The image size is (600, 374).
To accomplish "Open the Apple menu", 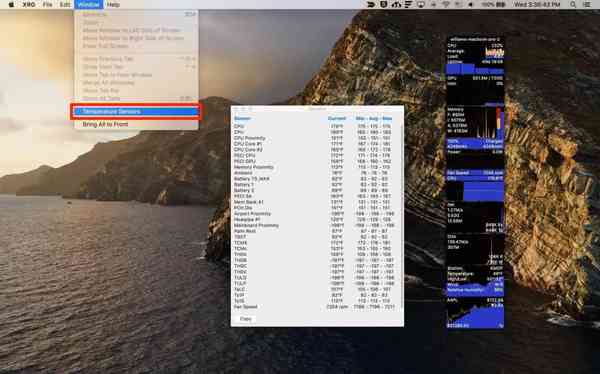I will coord(11,5).
